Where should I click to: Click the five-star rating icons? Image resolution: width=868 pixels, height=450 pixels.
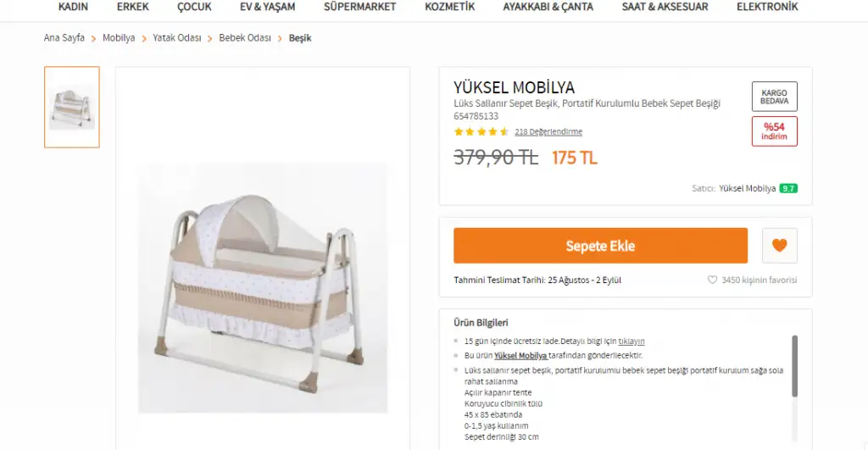pos(481,131)
